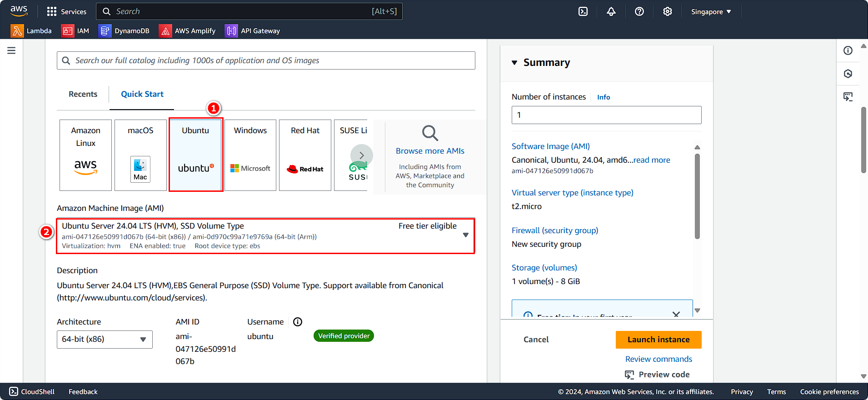Viewport: 868px width, 400px height.
Task: Click the Username info icon
Action: [298, 322]
